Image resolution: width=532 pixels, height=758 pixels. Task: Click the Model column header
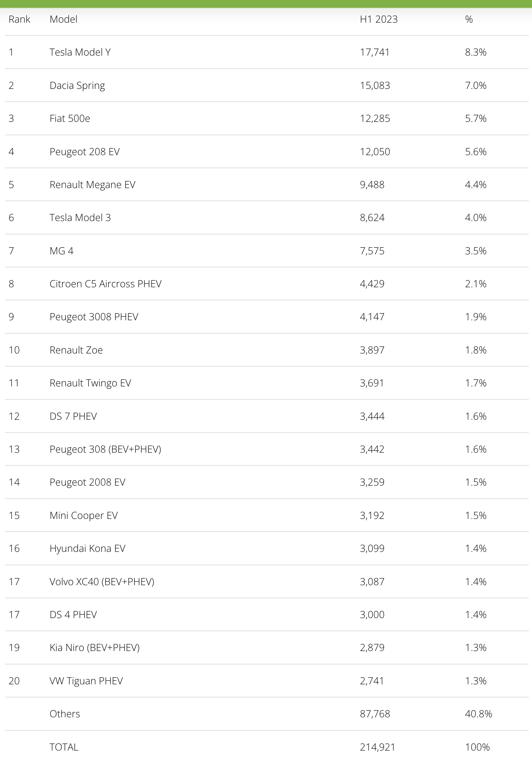point(63,19)
